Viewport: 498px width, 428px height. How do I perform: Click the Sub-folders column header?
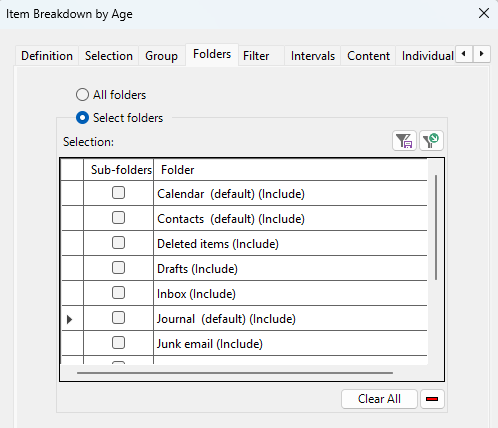coord(119,170)
